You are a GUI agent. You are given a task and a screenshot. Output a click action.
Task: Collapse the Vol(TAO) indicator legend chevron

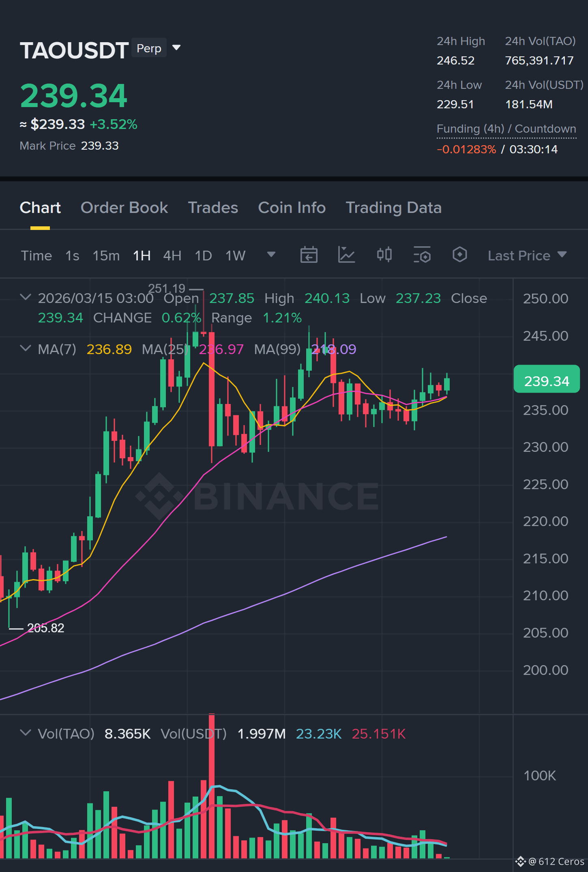point(26,733)
